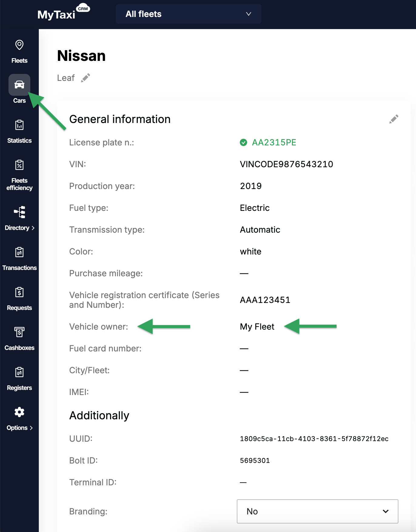416x532 pixels.
Task: Click the License plate n. label
Action: point(102,142)
